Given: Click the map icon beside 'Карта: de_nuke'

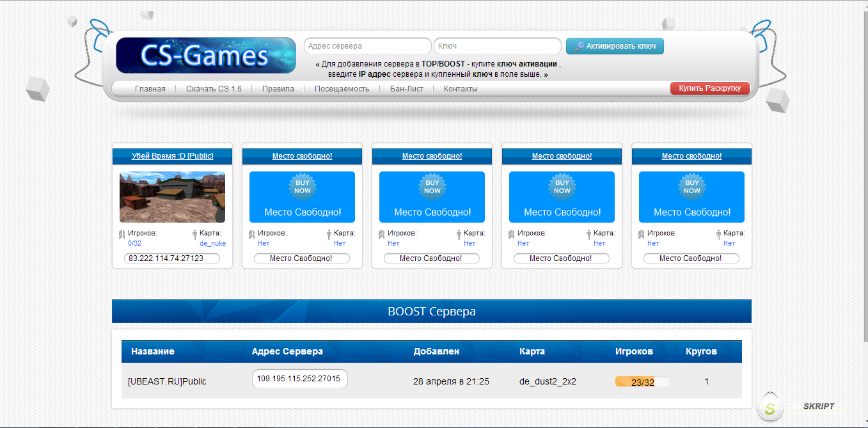Looking at the screenshot, I should pyautogui.click(x=194, y=235).
